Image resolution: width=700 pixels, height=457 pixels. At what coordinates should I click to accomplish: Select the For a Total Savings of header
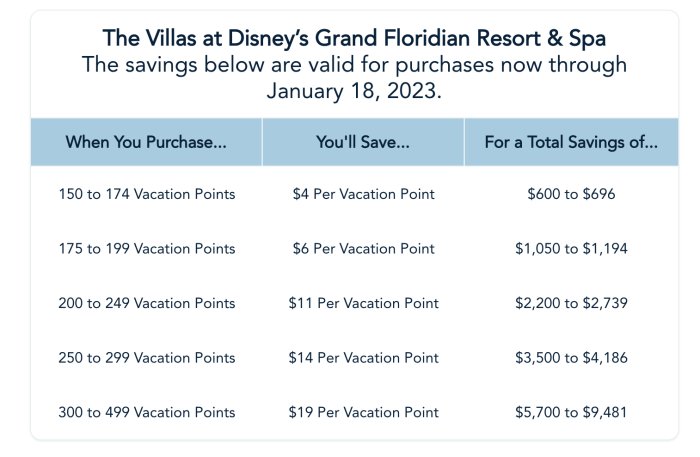[571, 142]
